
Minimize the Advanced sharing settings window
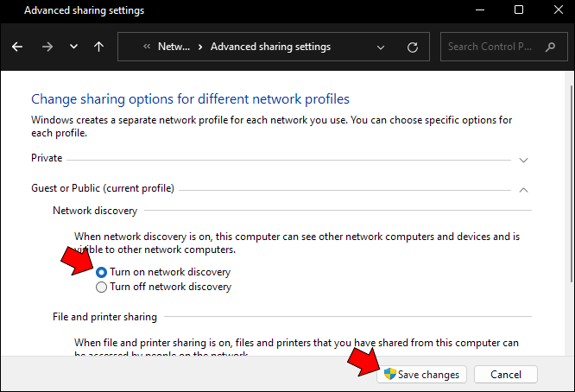tap(480, 10)
